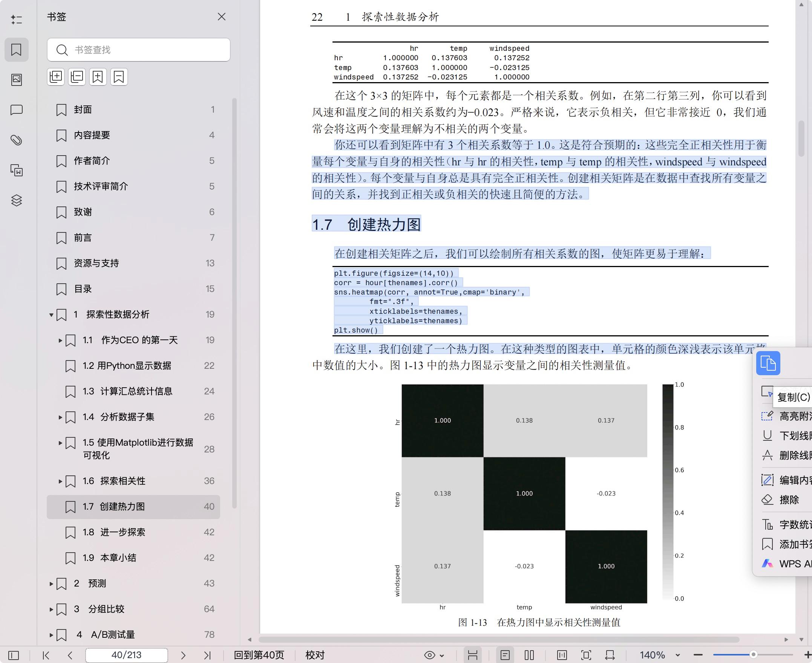Go to the last page

tap(207, 655)
